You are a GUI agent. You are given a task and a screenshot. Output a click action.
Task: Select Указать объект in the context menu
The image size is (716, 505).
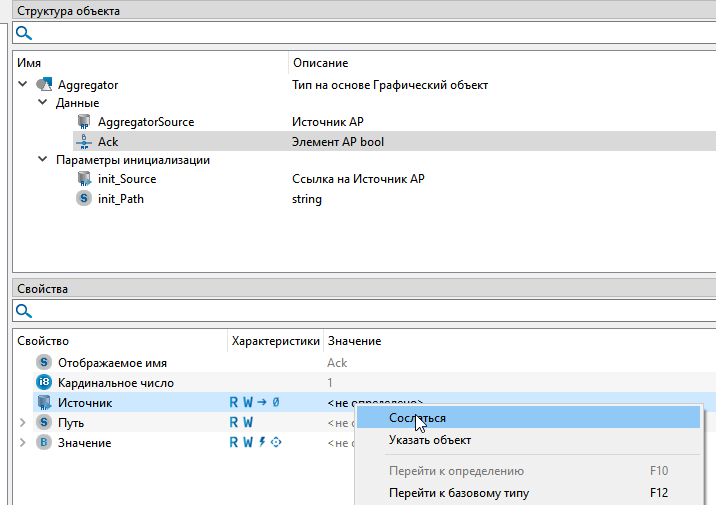tap(430, 440)
